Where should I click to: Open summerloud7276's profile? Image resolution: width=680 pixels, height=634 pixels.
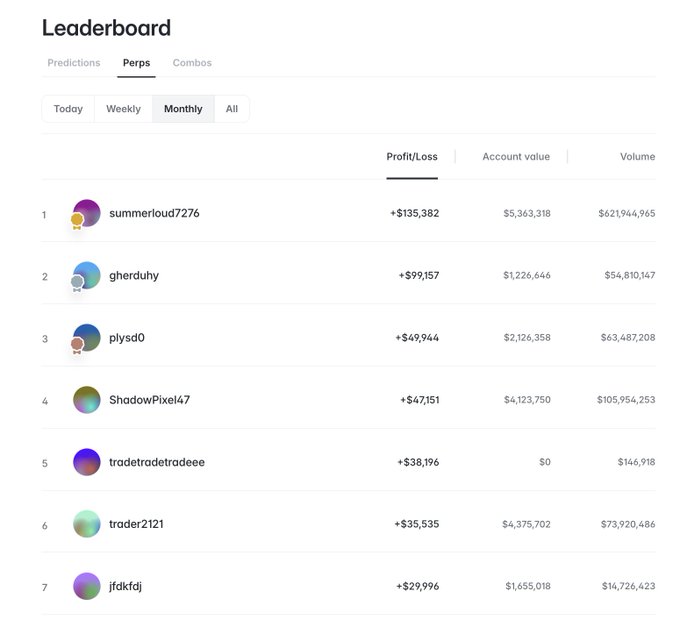pyautogui.click(x=154, y=213)
